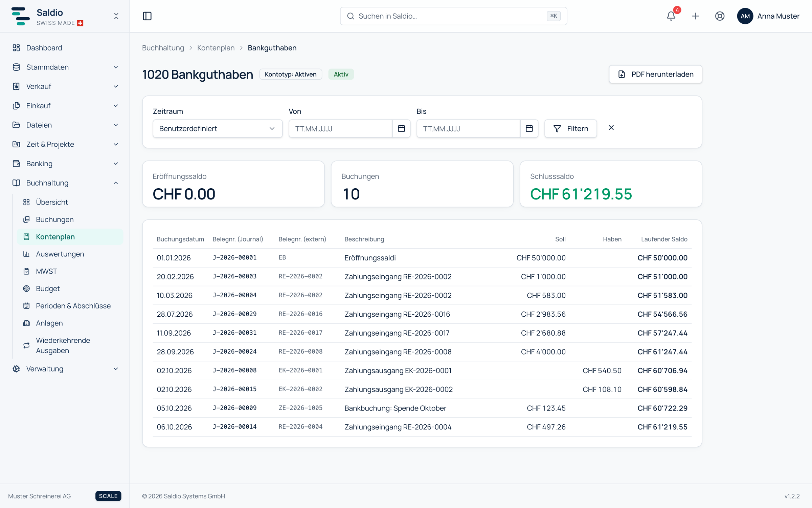
Task: Select the J-2026-00029 journal entry
Action: tap(234, 314)
